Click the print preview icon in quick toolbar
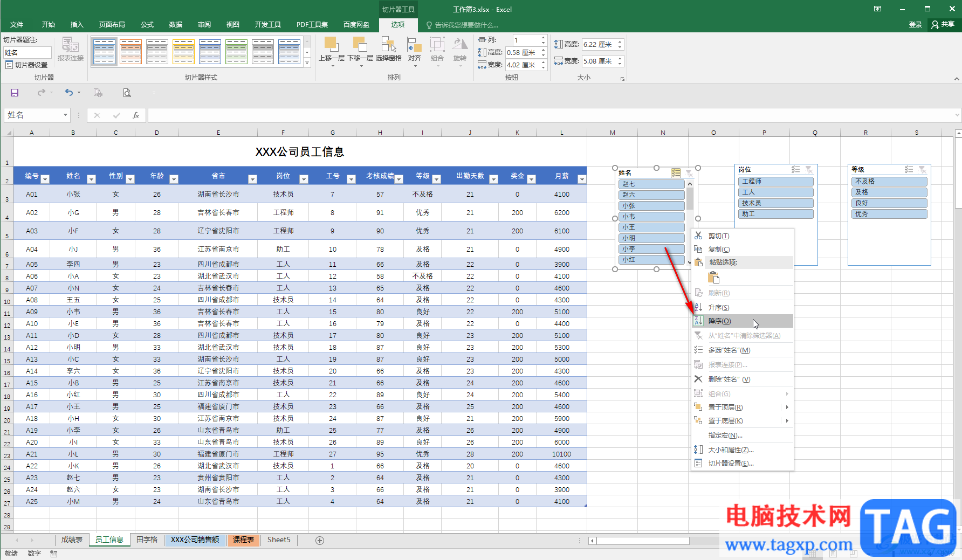 (x=127, y=93)
